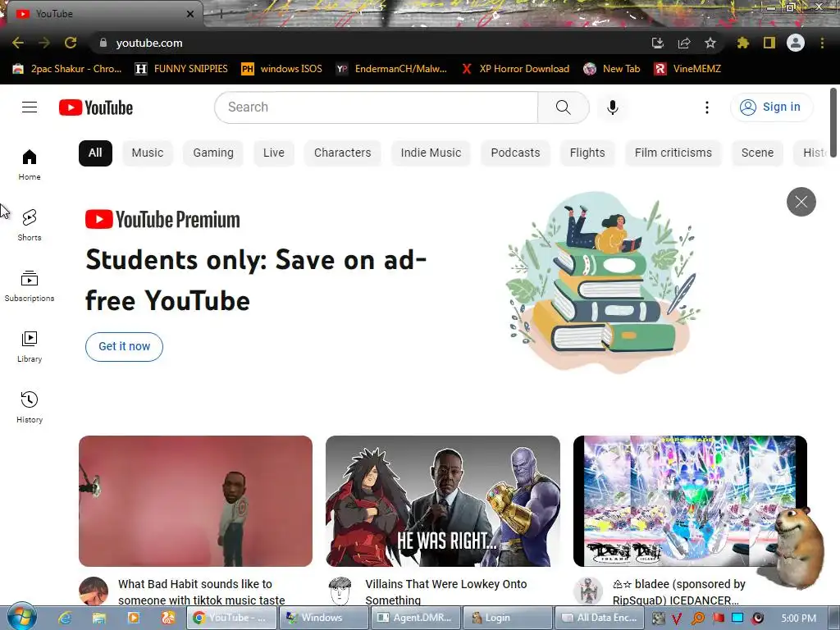Screen dimensions: 840x630
Task: Click the YouTube logo
Action: [x=96, y=107]
